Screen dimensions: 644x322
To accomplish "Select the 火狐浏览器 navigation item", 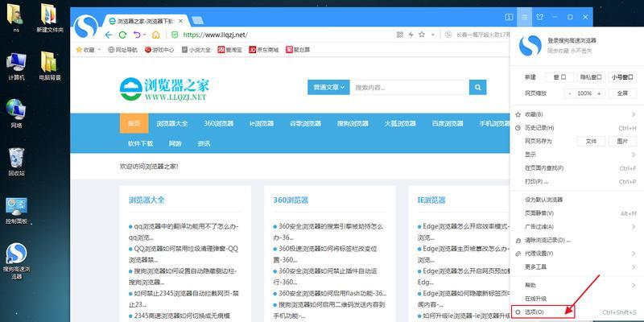I will coord(400,123).
